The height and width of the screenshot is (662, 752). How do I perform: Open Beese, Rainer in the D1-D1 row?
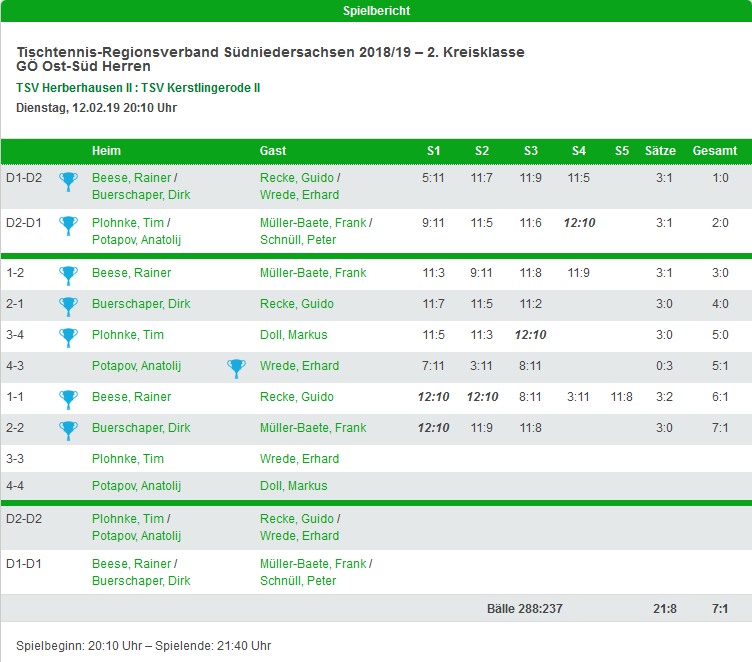pos(131,564)
